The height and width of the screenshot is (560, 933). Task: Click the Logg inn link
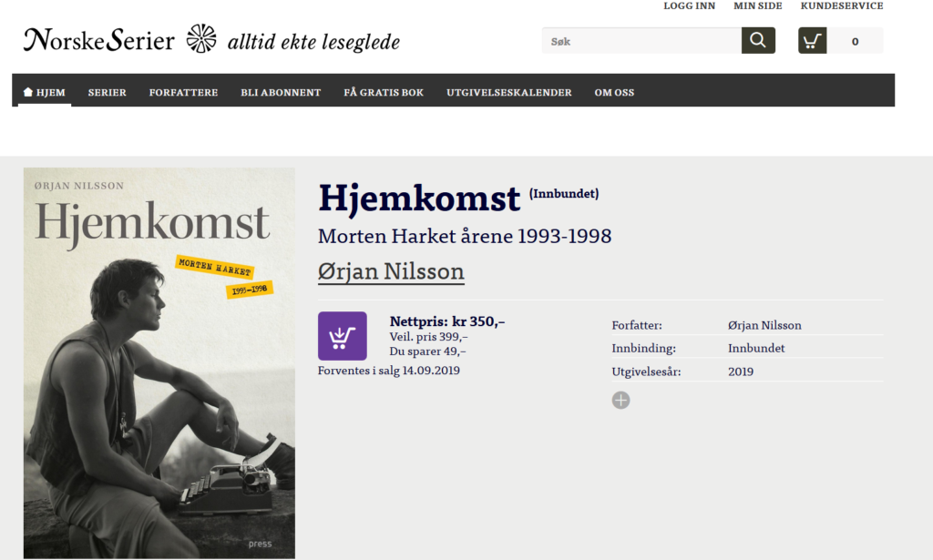[x=689, y=6]
